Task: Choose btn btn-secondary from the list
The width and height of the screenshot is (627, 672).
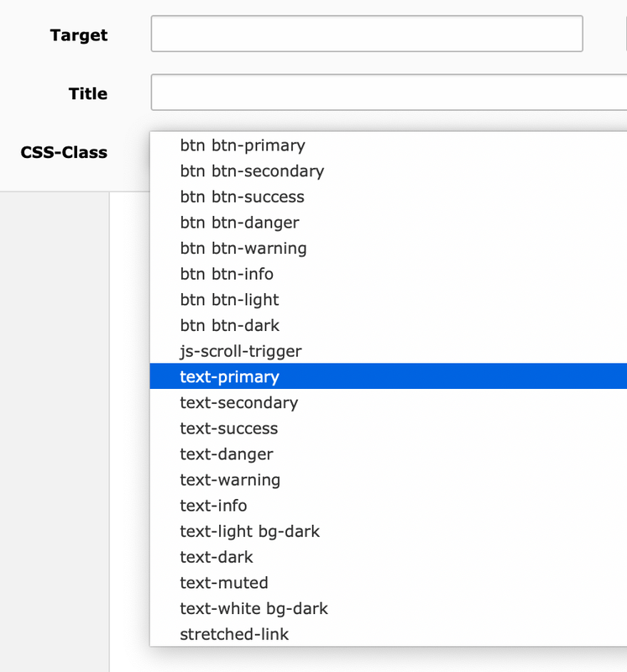Action: pos(389,171)
